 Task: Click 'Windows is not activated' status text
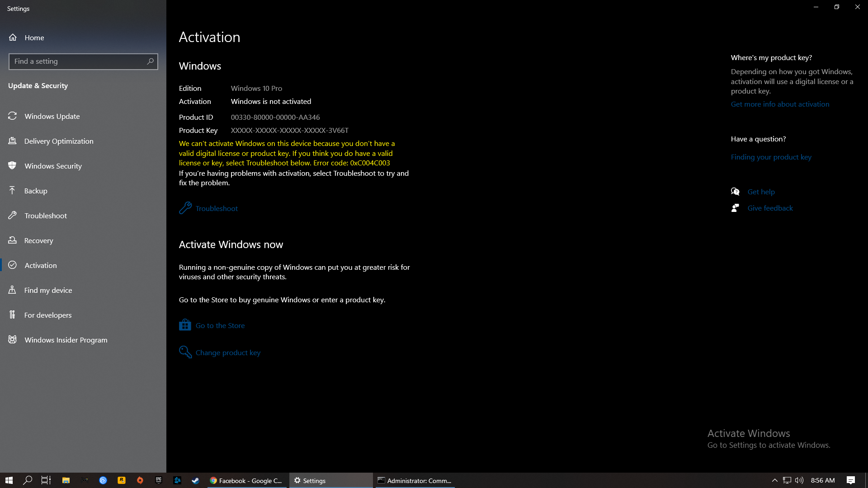[x=271, y=101]
